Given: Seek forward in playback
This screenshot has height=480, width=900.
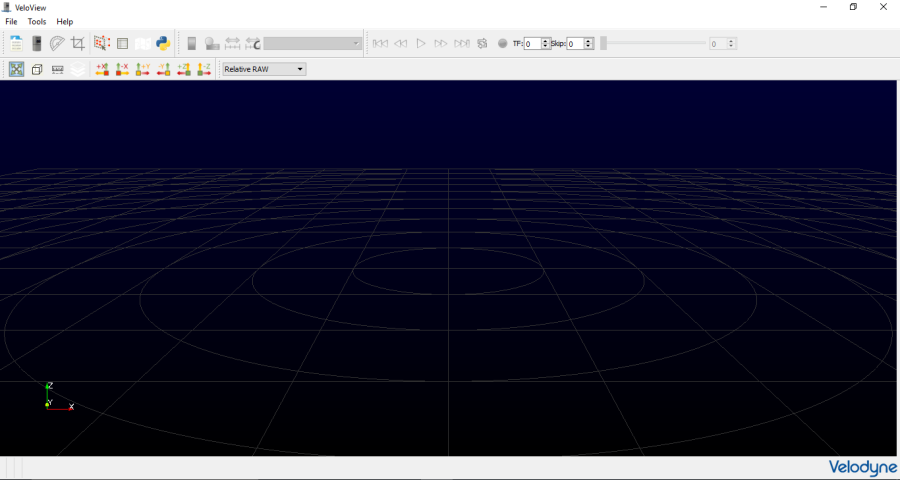Looking at the screenshot, I should coord(441,43).
